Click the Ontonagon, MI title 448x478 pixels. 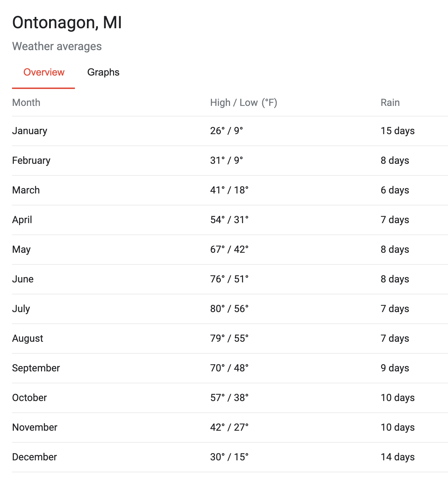tap(67, 23)
